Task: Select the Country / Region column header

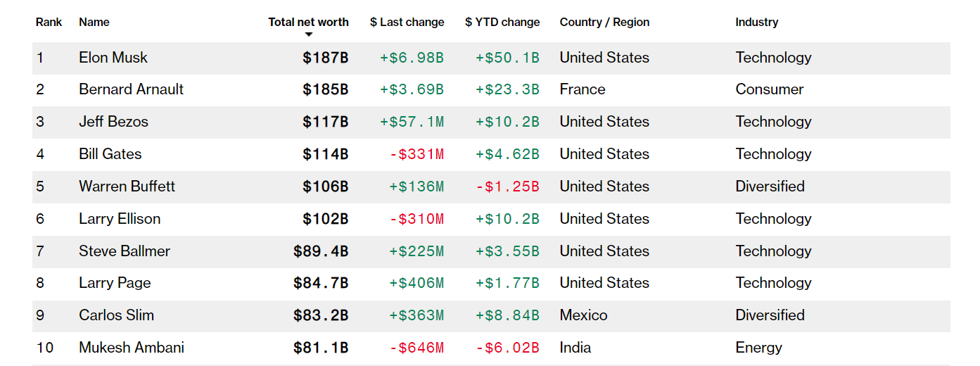Action: pos(604,22)
